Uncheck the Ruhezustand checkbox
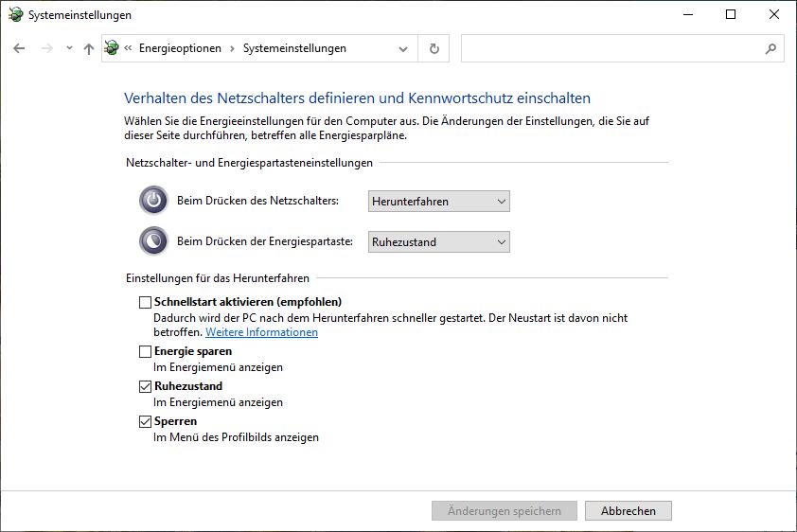This screenshot has height=532, width=797. 146,386
